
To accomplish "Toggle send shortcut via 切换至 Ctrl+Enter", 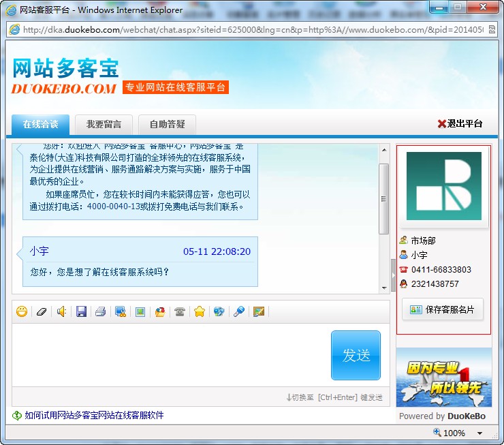I will (334, 397).
